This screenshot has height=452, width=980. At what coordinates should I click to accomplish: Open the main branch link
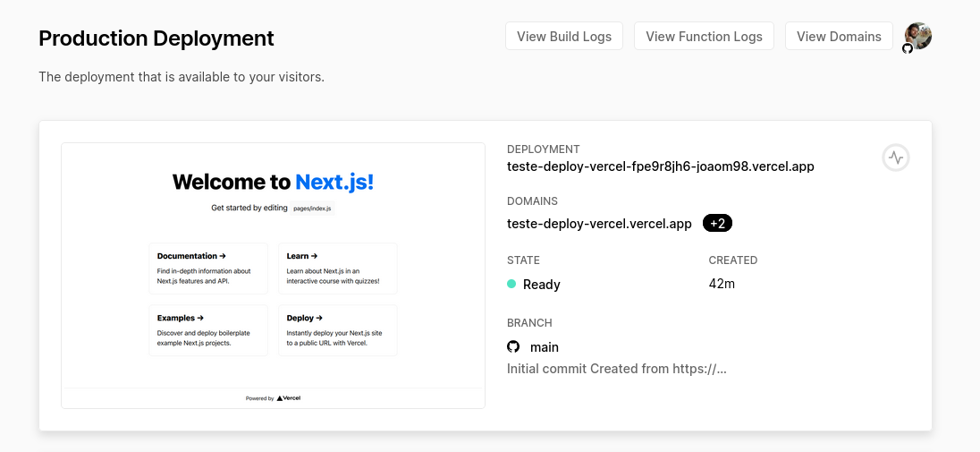point(545,347)
